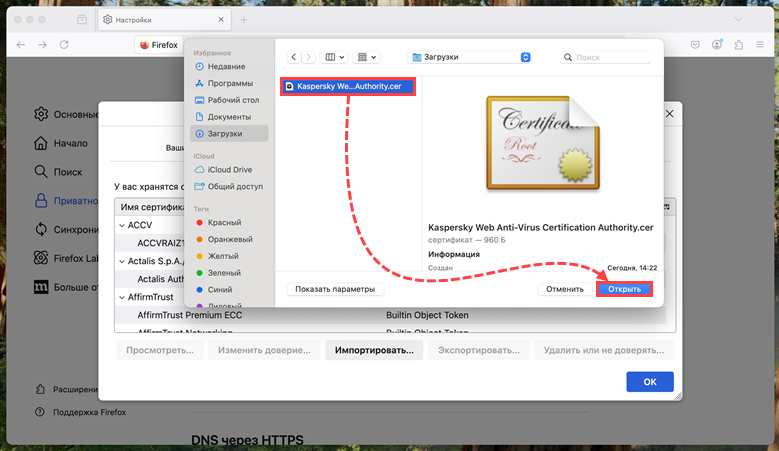Open the list all tabs chevron
The height and width of the screenshot is (451, 779).
click(x=738, y=19)
